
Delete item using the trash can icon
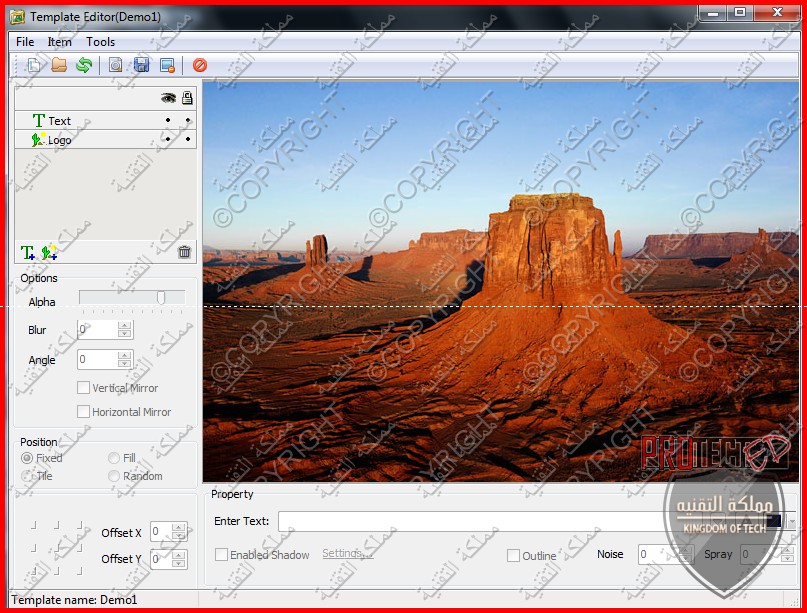click(x=184, y=252)
